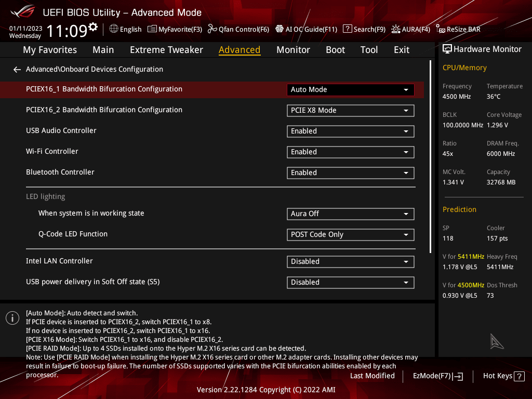Click the Capacity 32768 MB value

[x=501, y=182]
